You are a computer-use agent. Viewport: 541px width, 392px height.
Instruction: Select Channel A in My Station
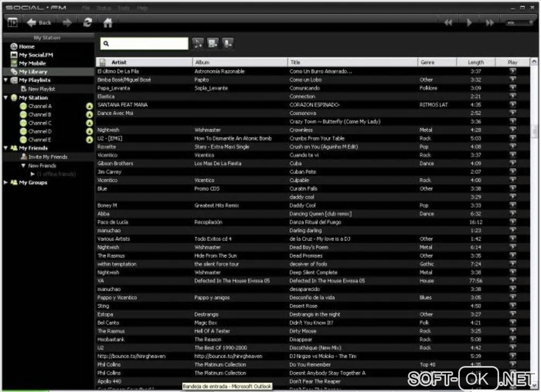pos(40,106)
